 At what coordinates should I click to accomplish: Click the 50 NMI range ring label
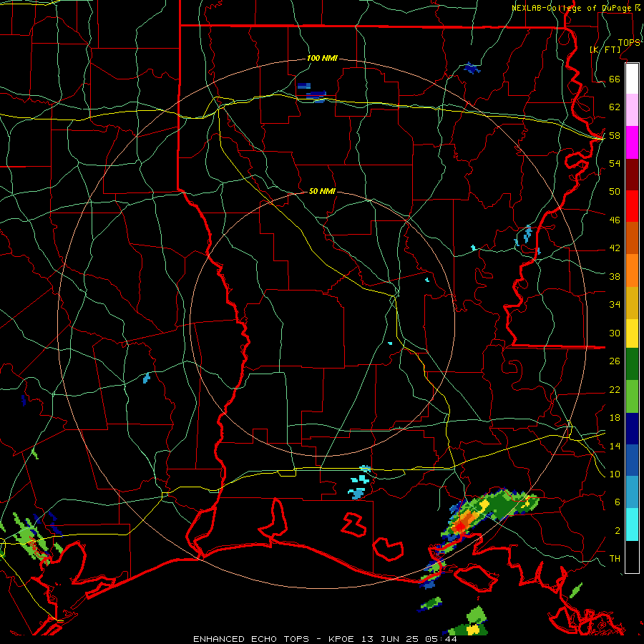click(322, 191)
